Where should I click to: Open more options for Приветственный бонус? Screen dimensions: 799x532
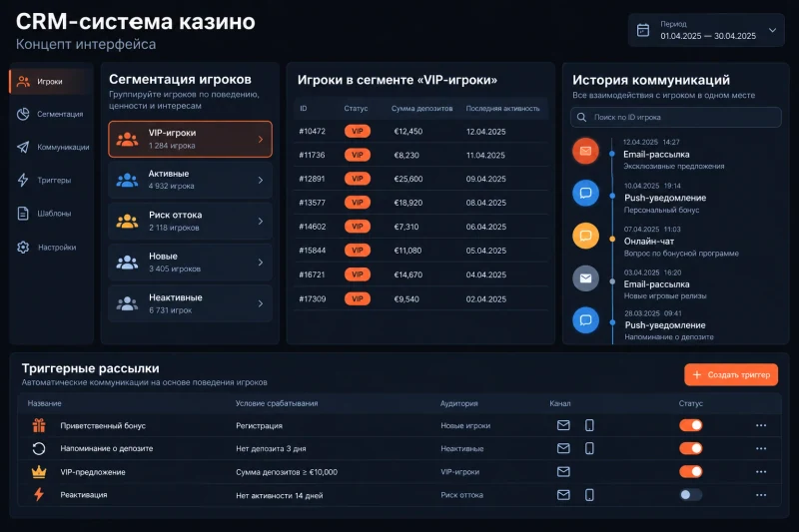pyautogui.click(x=761, y=425)
